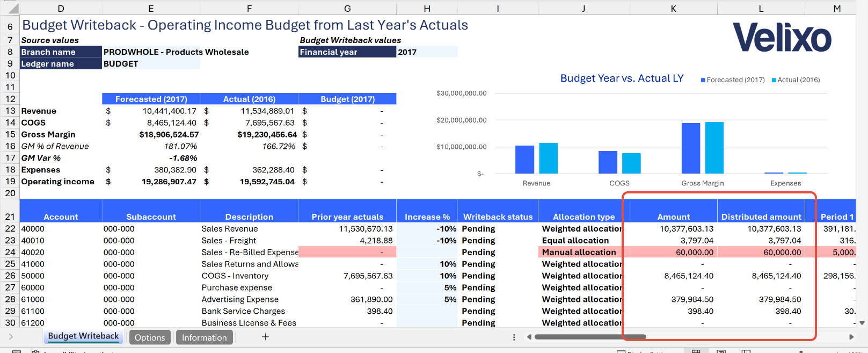
Task: Click the vertical scrollbar down arrow
Action: [x=862, y=323]
